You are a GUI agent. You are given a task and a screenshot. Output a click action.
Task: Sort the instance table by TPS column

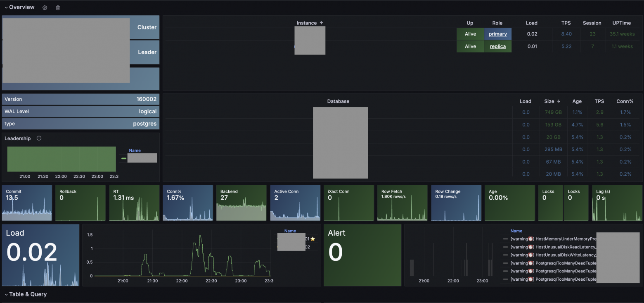(566, 23)
